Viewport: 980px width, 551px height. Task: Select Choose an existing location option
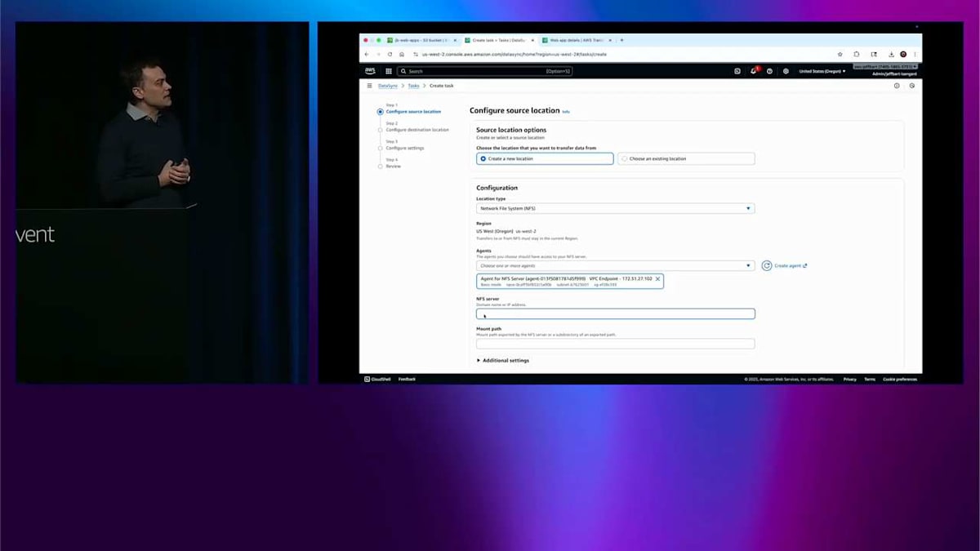(686, 159)
